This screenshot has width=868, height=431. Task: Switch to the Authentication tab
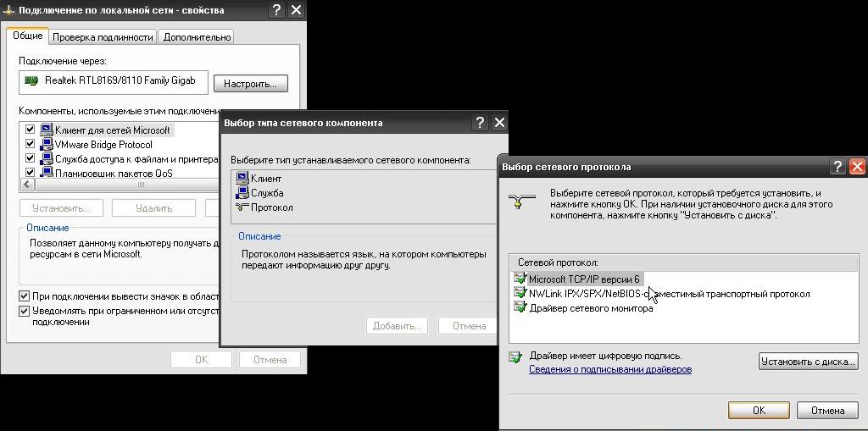pos(103,37)
